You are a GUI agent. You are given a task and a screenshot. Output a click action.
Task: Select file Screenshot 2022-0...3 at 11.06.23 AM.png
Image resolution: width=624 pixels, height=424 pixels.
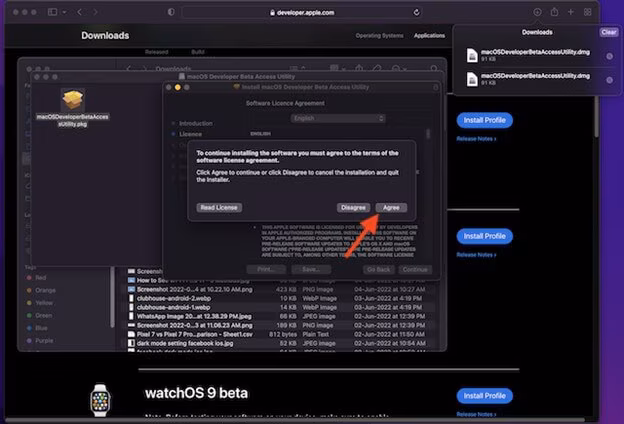coord(278,325)
